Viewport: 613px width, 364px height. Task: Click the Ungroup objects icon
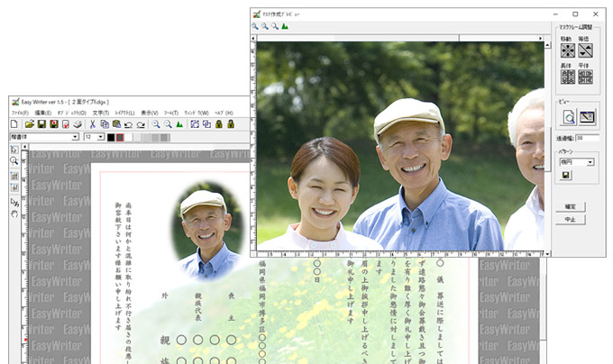(206, 124)
